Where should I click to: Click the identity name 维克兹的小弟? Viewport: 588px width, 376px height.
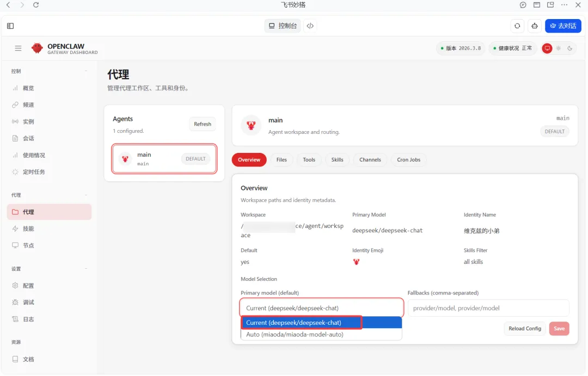tap(481, 231)
